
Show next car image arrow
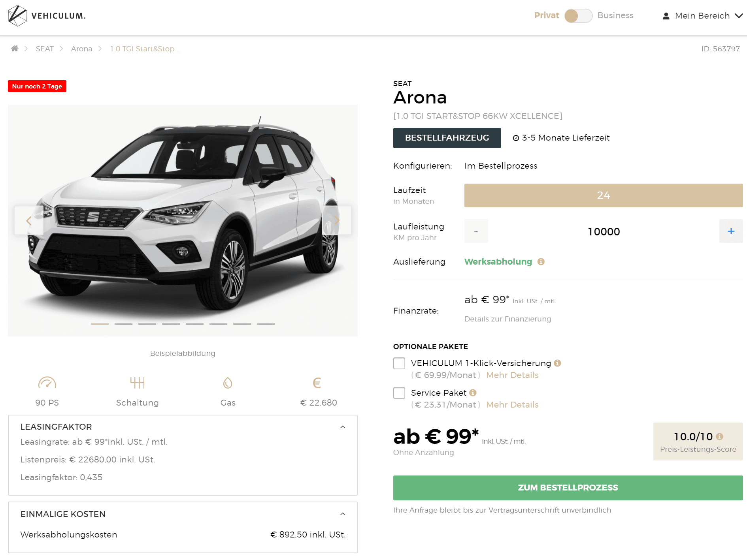pos(337,220)
